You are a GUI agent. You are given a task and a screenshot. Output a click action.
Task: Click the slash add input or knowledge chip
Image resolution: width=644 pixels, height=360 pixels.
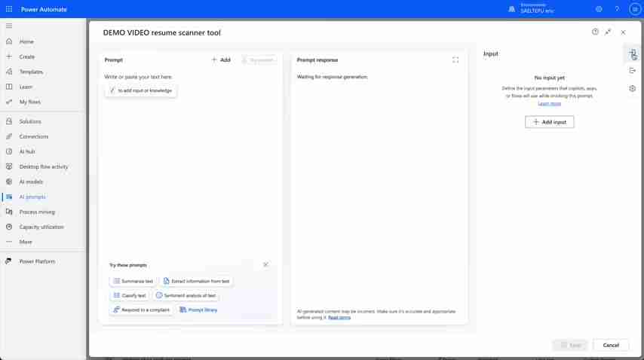[141, 90]
